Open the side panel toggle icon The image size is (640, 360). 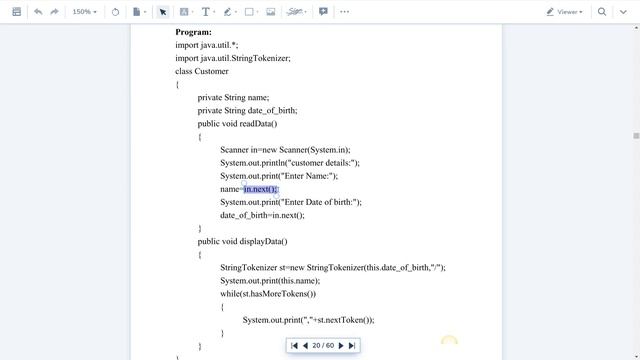point(16,12)
